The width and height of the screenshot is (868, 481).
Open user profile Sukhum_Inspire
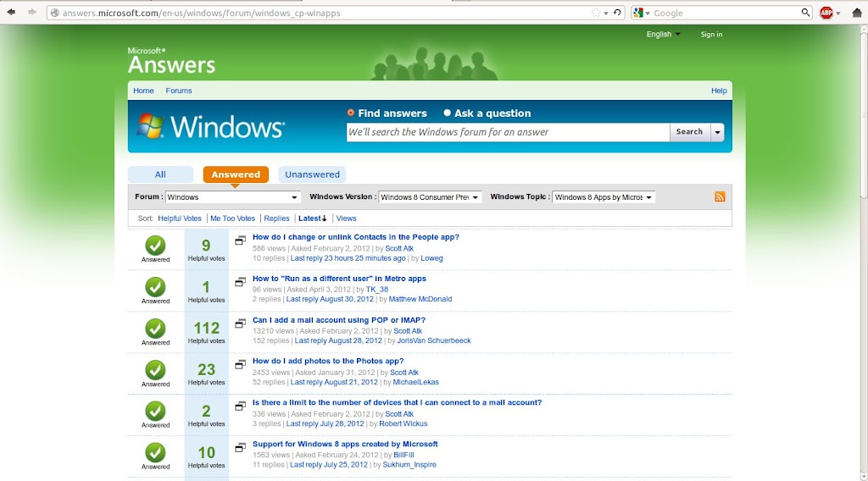point(409,465)
